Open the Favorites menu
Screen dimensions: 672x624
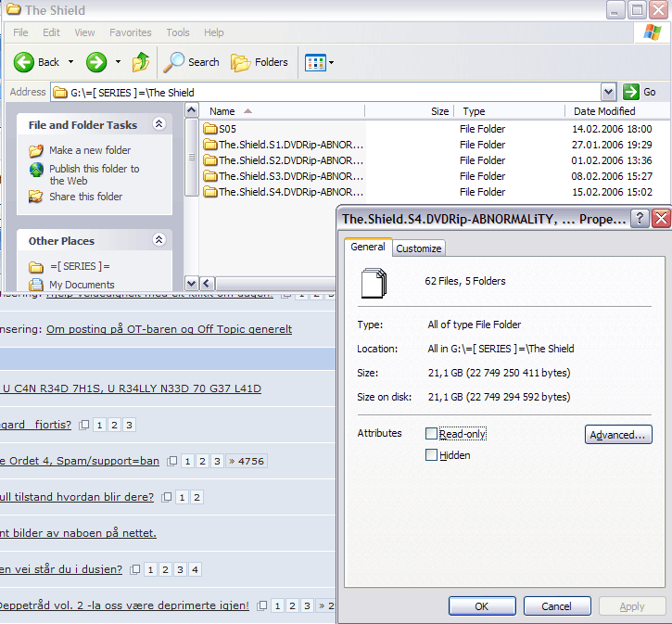point(131,32)
